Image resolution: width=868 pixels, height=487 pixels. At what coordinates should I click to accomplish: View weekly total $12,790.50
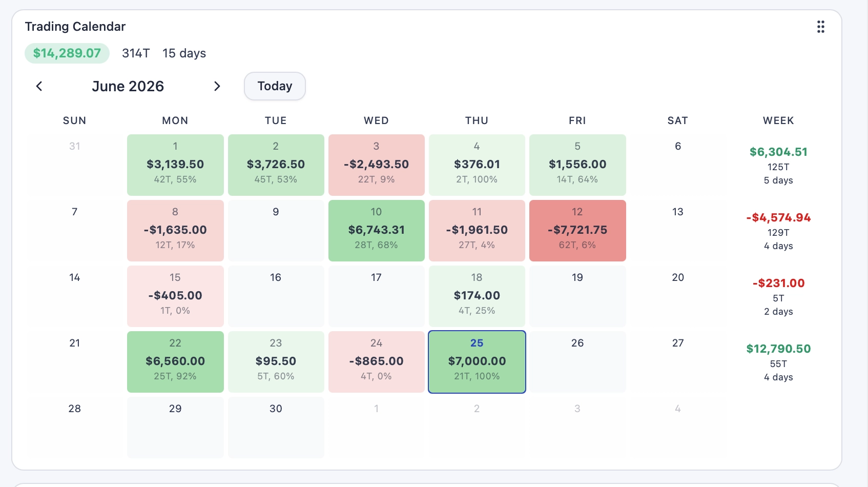[x=778, y=362]
